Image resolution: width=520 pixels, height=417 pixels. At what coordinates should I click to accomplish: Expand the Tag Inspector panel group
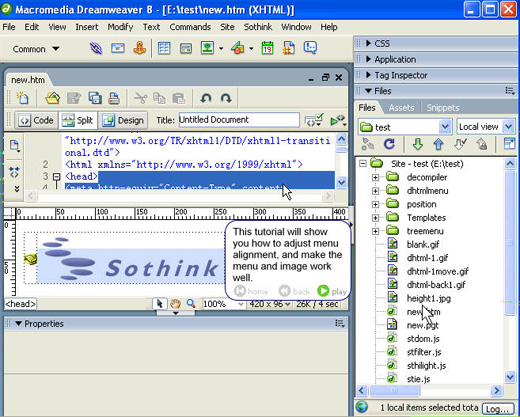coord(368,75)
